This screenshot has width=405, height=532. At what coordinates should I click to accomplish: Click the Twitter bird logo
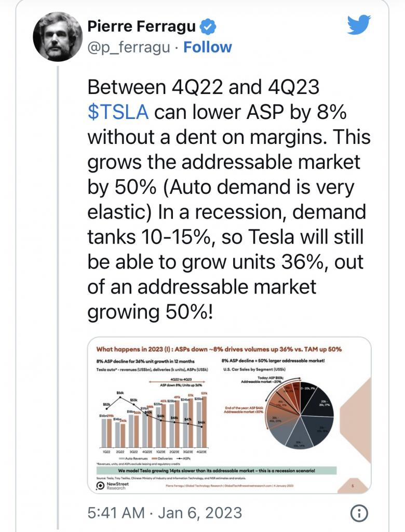(x=359, y=24)
